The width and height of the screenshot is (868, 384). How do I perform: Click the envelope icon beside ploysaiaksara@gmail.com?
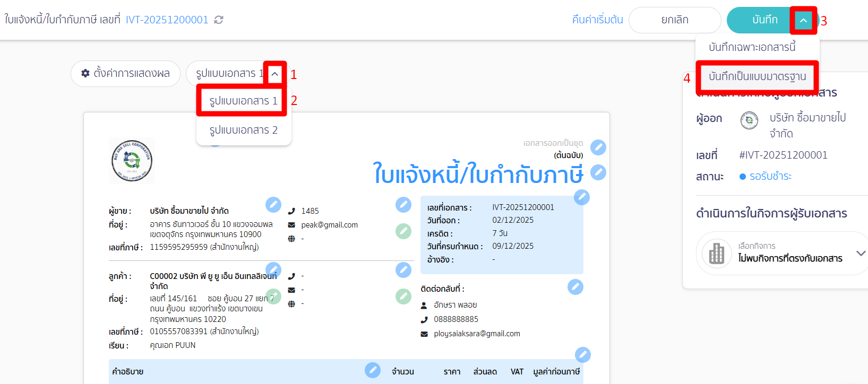pyautogui.click(x=424, y=334)
